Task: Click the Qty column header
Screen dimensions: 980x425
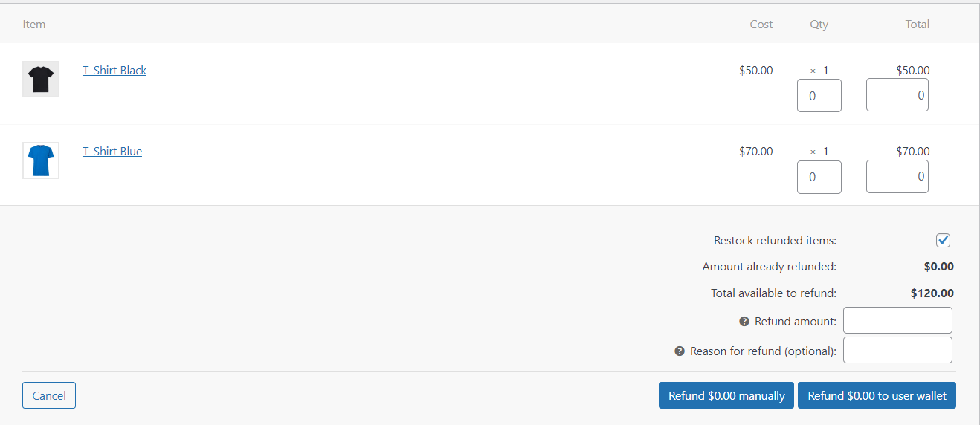Action: tap(819, 25)
